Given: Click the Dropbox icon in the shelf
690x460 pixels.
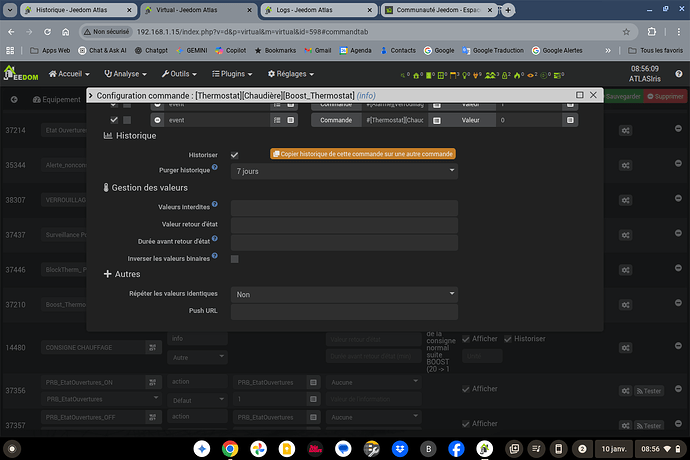Looking at the screenshot, I should tap(400, 448).
